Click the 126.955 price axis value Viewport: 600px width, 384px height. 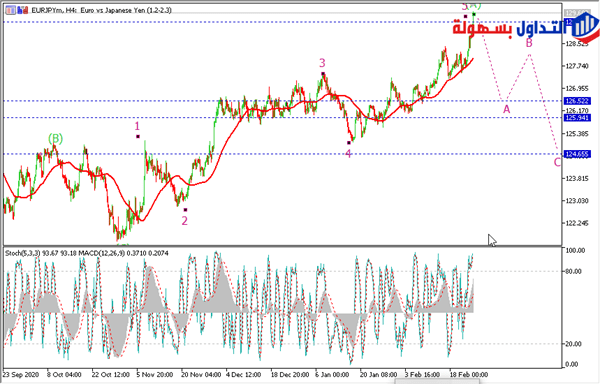[577, 89]
